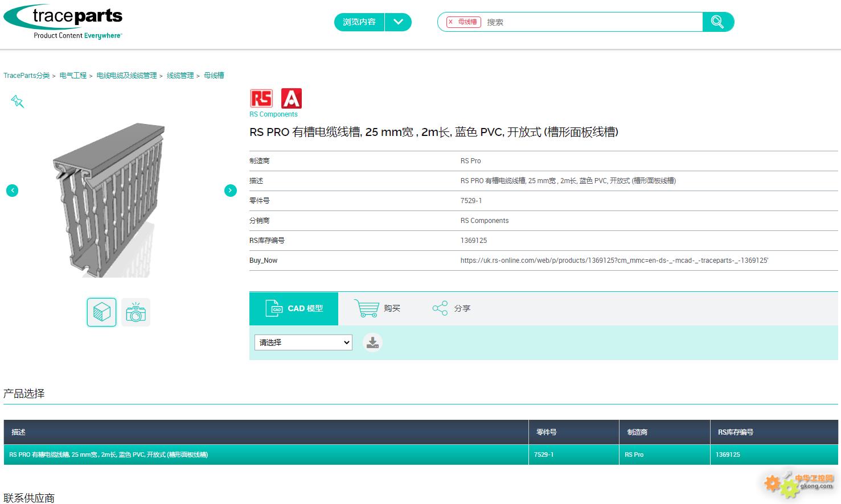Click 分销商 value RS Components in details
The width and height of the screenshot is (841, 504).
485,221
